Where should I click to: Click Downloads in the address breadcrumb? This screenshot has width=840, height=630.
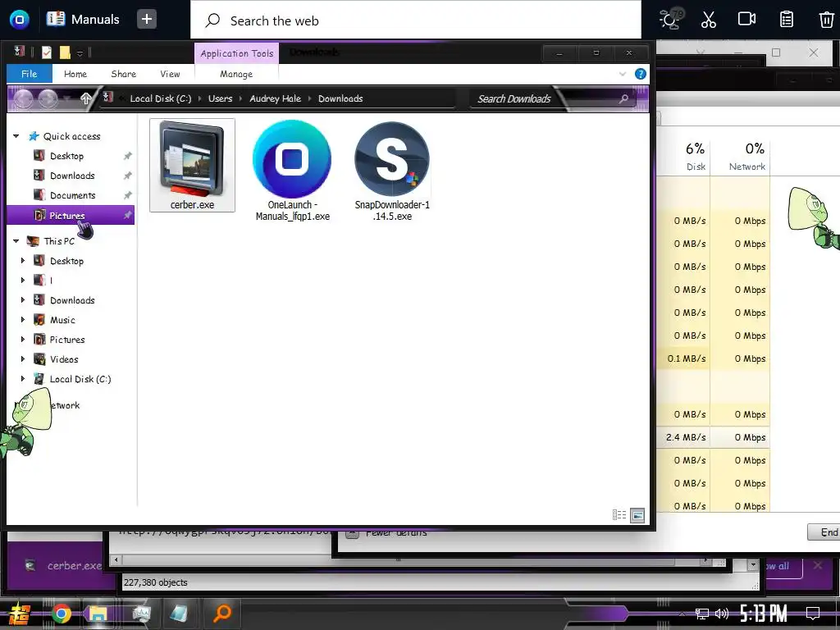coord(340,98)
